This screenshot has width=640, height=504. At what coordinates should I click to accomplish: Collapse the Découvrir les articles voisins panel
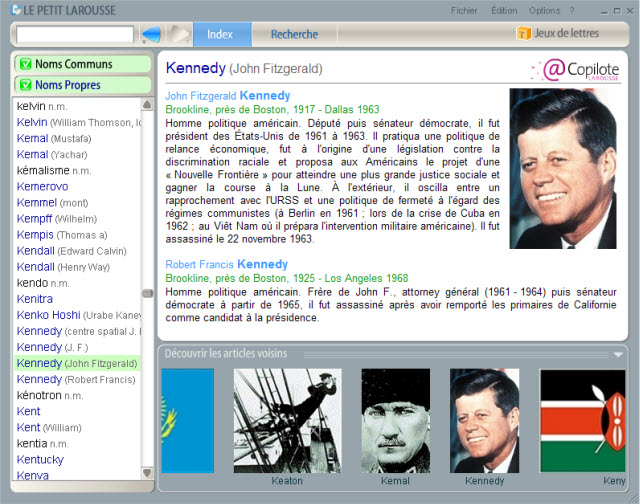pos(619,354)
